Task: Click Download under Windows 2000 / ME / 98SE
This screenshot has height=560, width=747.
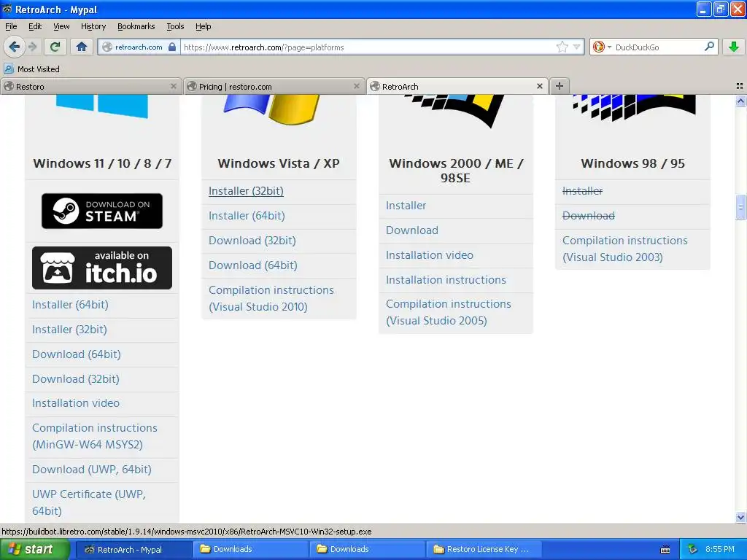Action: (x=411, y=230)
